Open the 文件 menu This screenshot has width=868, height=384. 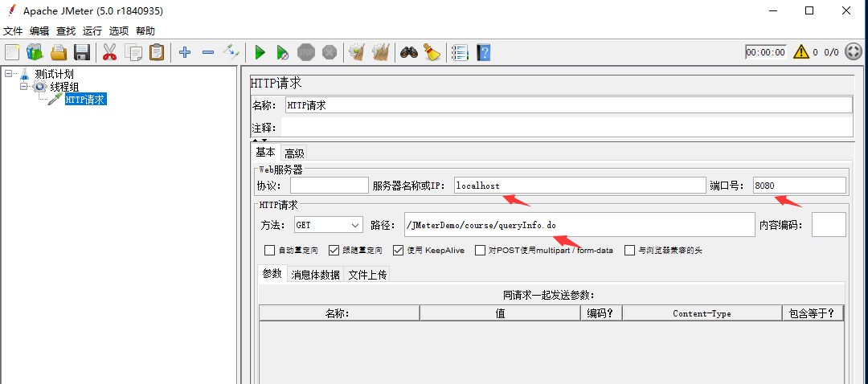pos(13,31)
